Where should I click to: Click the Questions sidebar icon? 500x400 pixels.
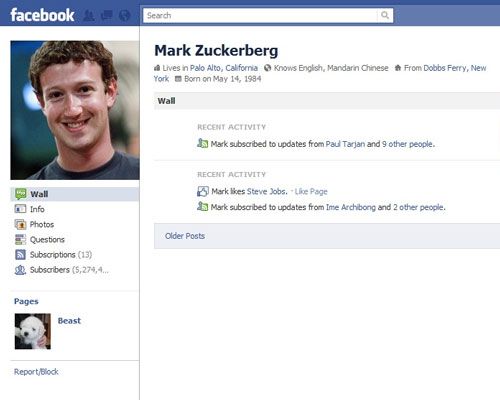click(x=20, y=239)
